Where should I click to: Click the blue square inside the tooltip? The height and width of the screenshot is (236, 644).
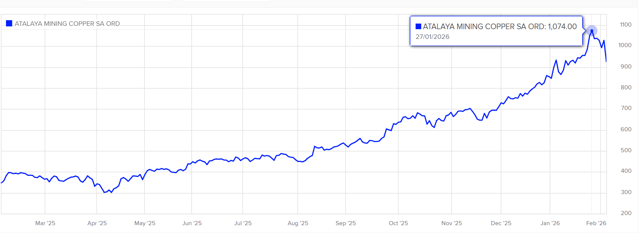pyautogui.click(x=419, y=27)
